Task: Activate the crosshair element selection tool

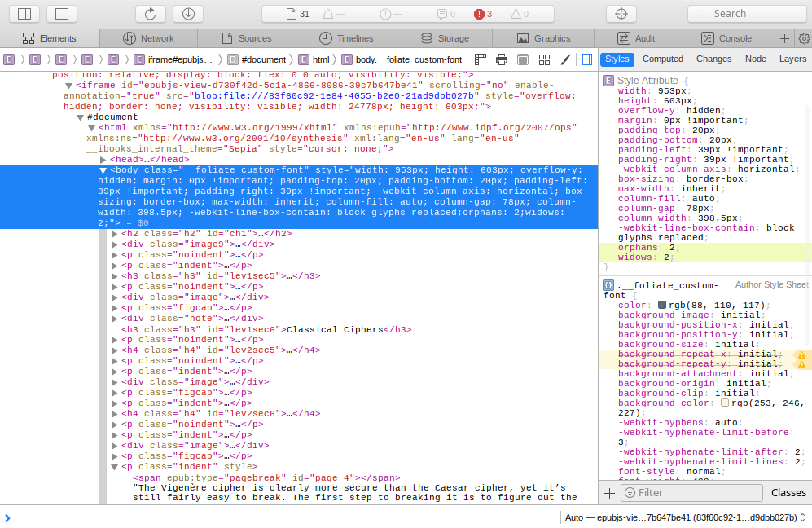Action: point(621,14)
